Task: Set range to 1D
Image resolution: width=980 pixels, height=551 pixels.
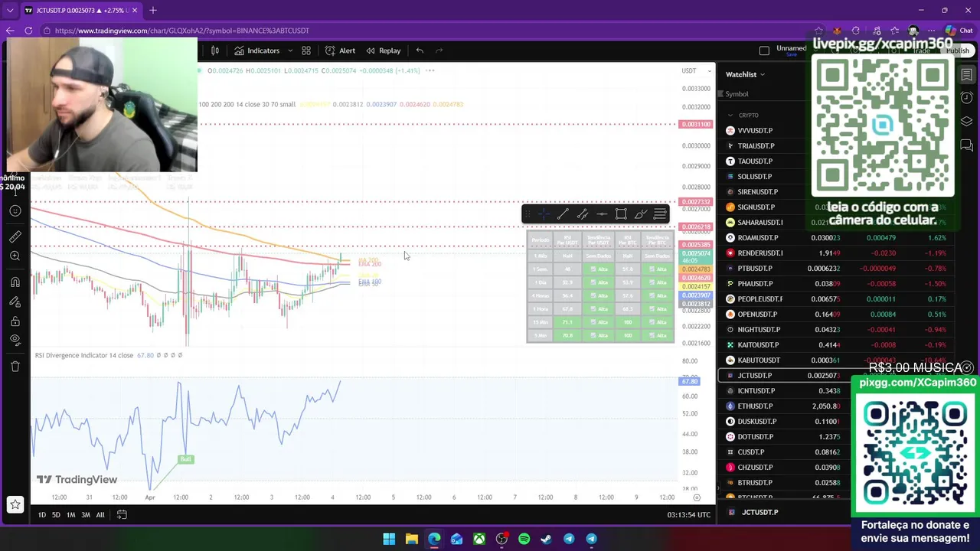Action: tap(41, 515)
